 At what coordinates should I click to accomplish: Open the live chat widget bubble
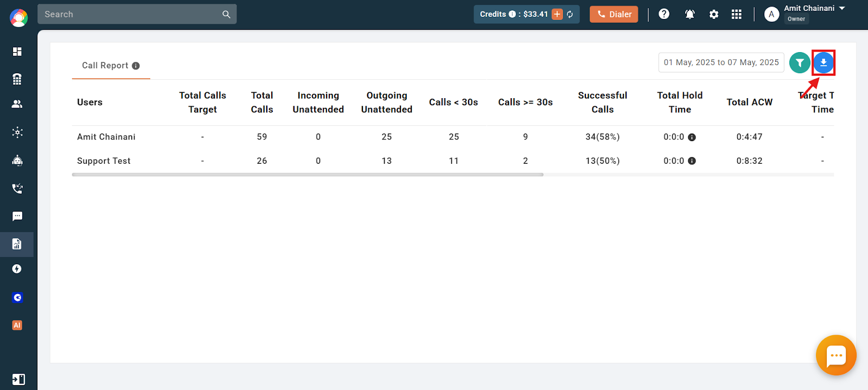pyautogui.click(x=836, y=355)
